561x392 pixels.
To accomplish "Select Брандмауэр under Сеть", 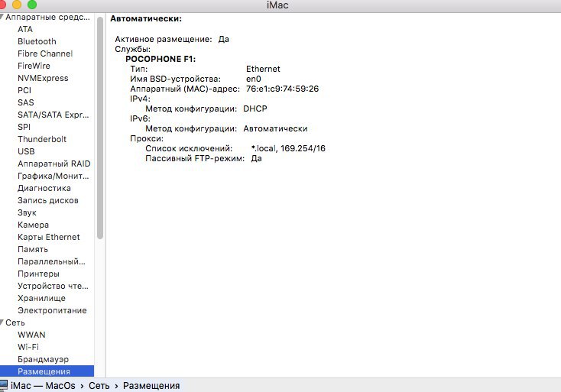I will (x=43, y=359).
